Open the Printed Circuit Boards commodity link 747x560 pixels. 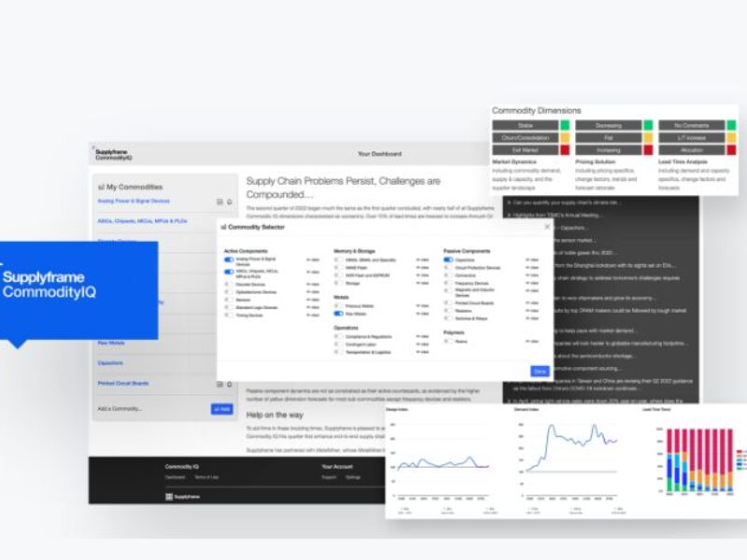point(123,383)
